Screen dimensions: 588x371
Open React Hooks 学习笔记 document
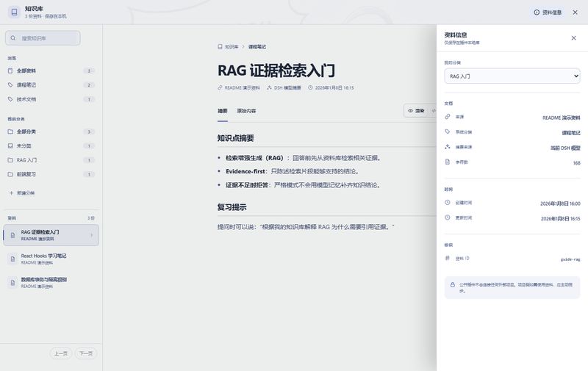pos(51,259)
